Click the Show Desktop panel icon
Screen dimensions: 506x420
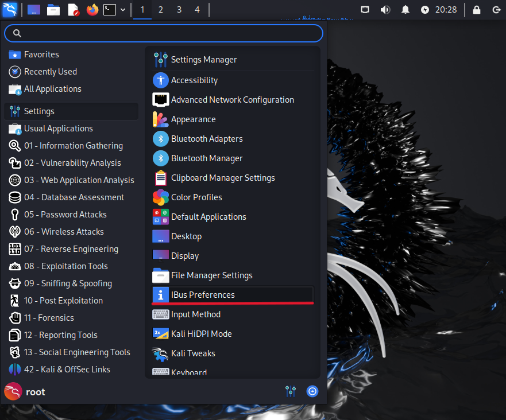(x=34, y=10)
